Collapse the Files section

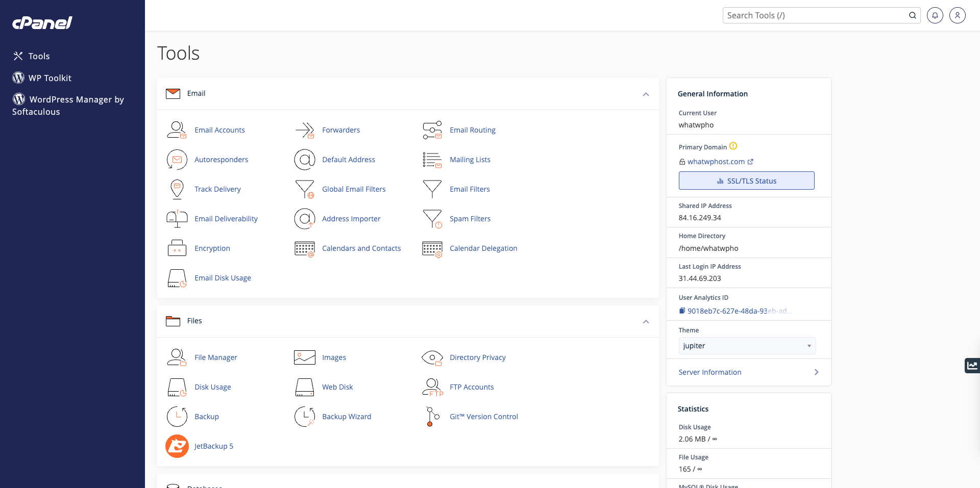point(646,322)
